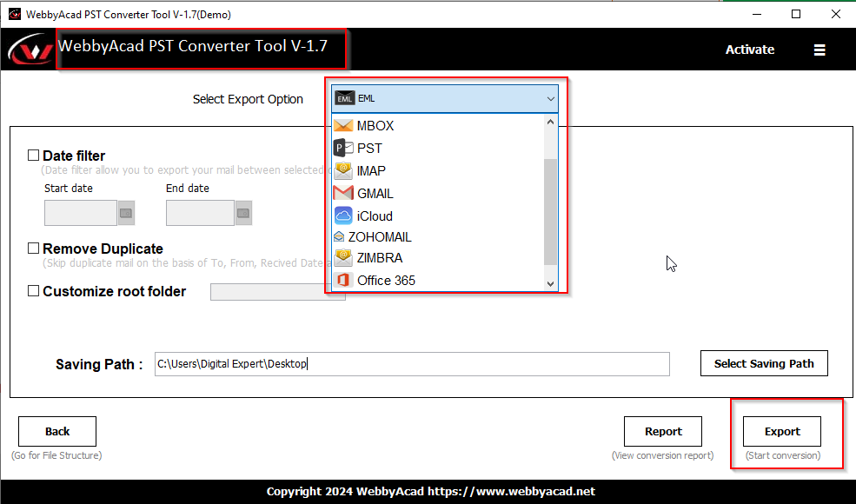Select Office 365 from the export list
The image size is (856, 504).
(x=438, y=280)
